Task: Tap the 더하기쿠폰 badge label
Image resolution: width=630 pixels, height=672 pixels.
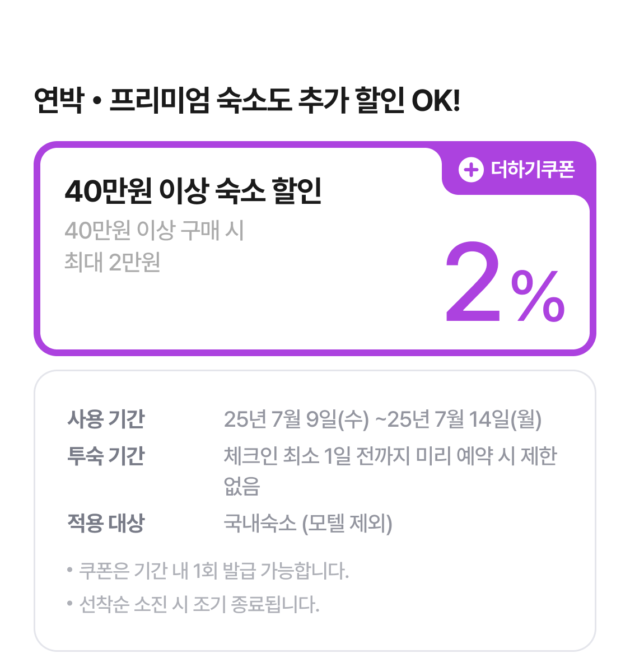Action: 533,169
